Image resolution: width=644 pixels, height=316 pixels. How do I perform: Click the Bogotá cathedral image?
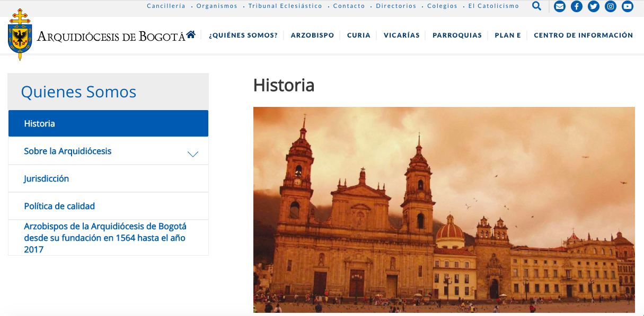[x=444, y=210]
